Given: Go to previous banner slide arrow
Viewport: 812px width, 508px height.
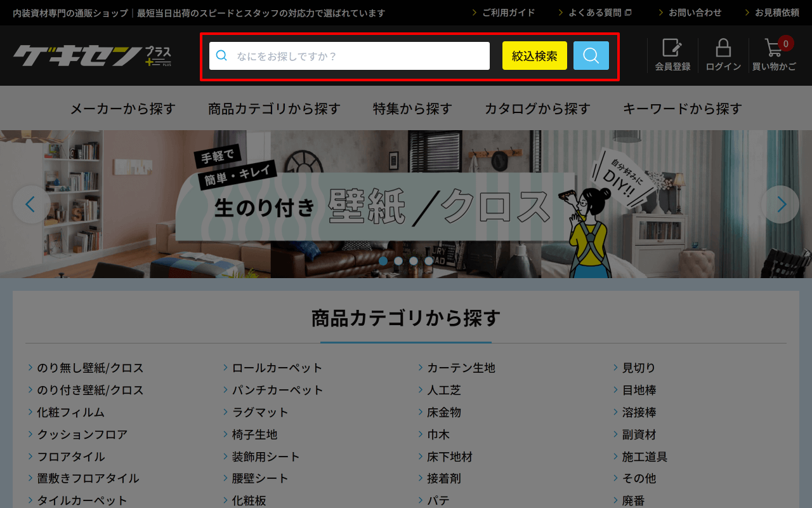Looking at the screenshot, I should pos(31,204).
